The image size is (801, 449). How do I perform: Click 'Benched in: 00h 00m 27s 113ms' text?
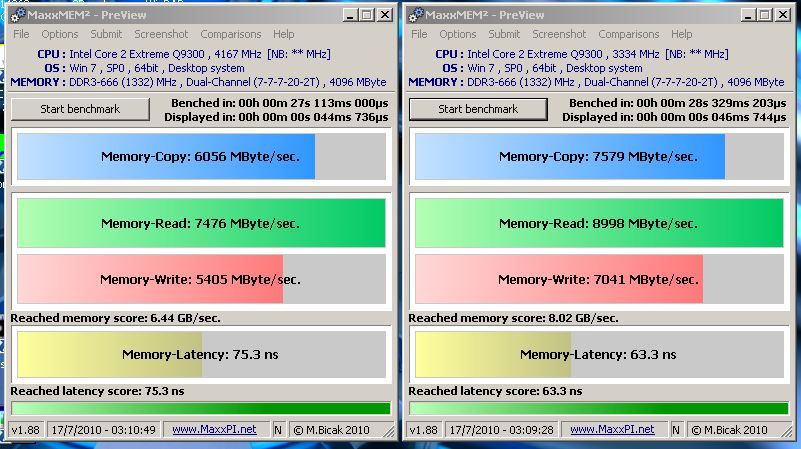279,103
